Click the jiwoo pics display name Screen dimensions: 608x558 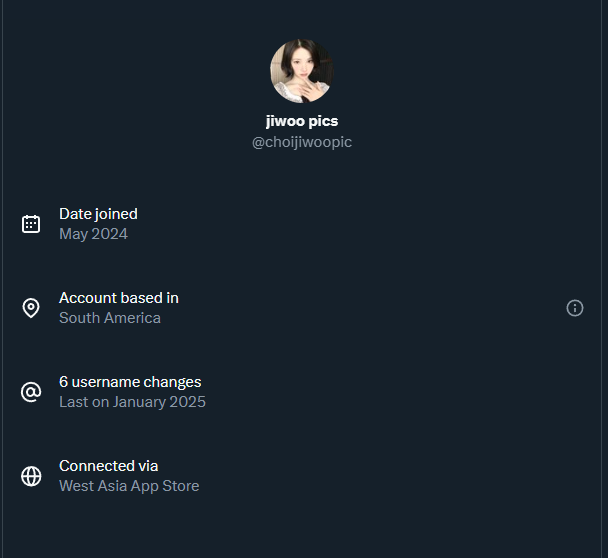coord(302,121)
